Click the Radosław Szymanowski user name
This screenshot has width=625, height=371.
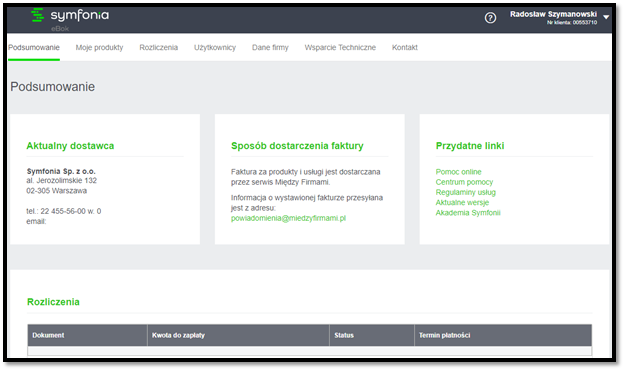[x=553, y=14]
